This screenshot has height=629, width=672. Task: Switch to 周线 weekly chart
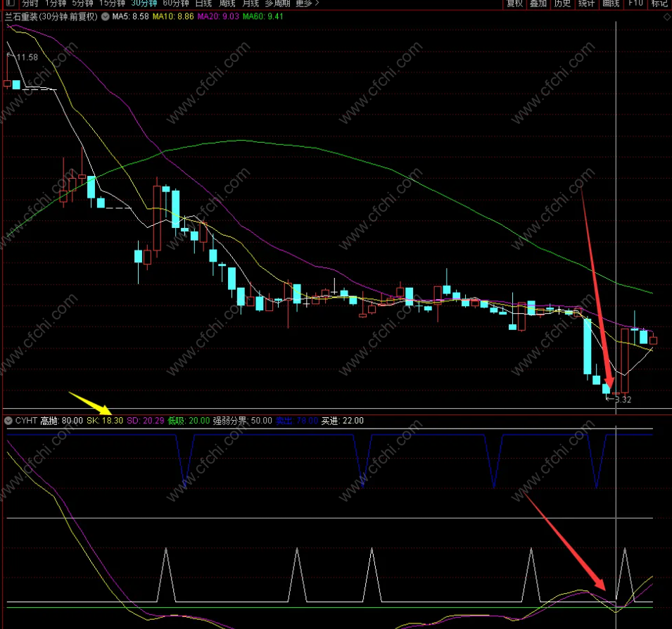click(228, 4)
